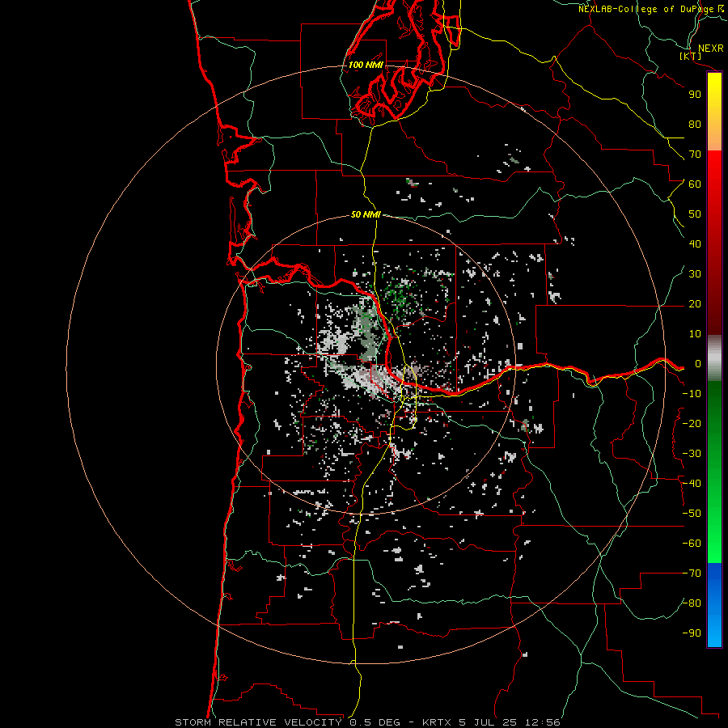This screenshot has height=728, width=728.
Task: Select the 50 NMI range ring label
Action: pos(366,214)
